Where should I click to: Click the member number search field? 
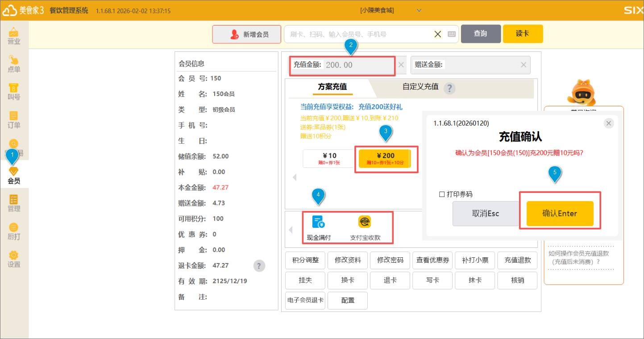point(359,34)
